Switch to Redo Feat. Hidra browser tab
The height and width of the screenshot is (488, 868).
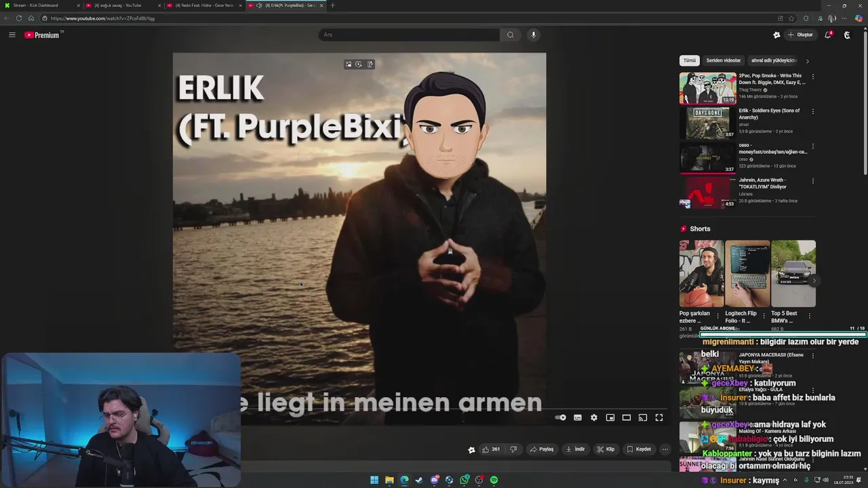tap(203, 5)
